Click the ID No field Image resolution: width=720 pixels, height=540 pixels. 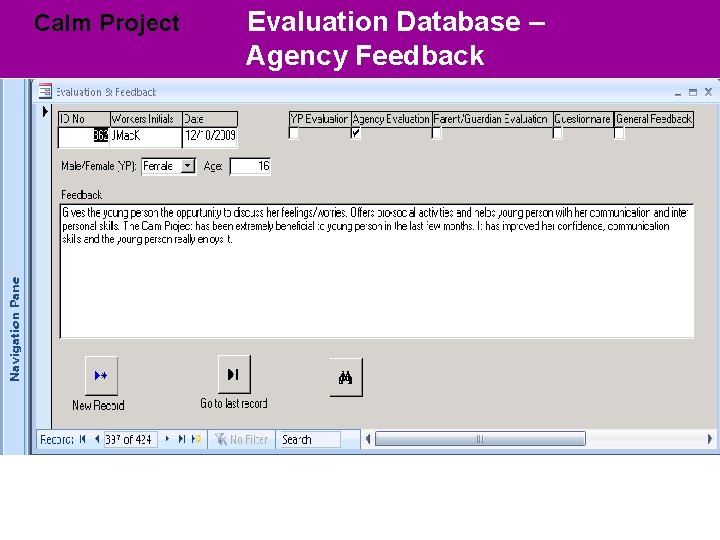(84, 136)
